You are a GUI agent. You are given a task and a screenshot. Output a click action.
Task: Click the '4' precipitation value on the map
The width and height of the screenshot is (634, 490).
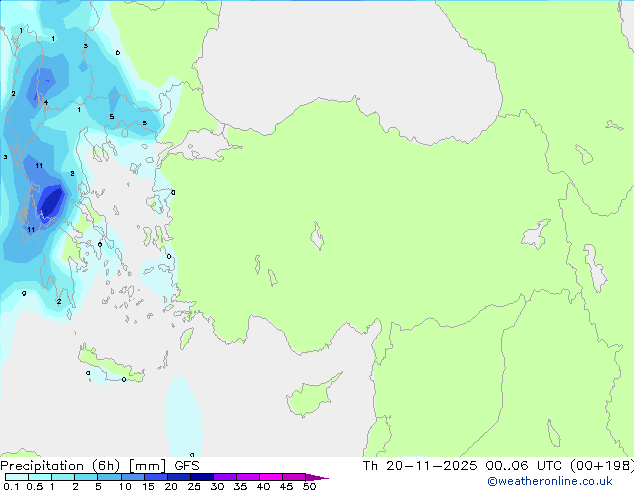click(x=46, y=103)
